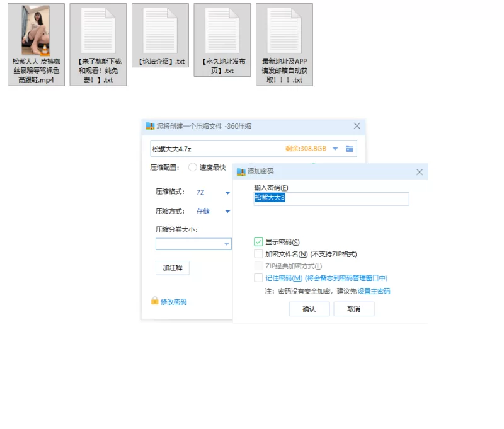The width and height of the screenshot is (504, 429).
Task: Expand the archive path dropdown arrow
Action: click(335, 149)
